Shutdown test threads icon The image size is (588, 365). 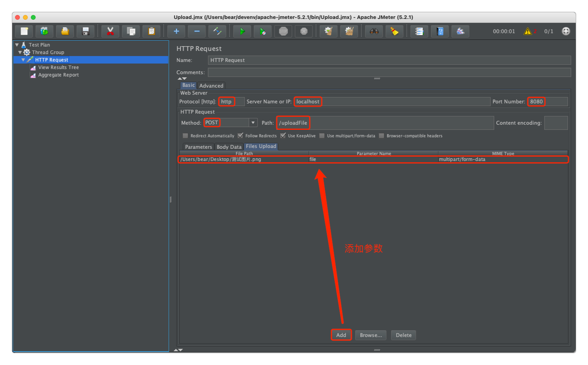304,31
